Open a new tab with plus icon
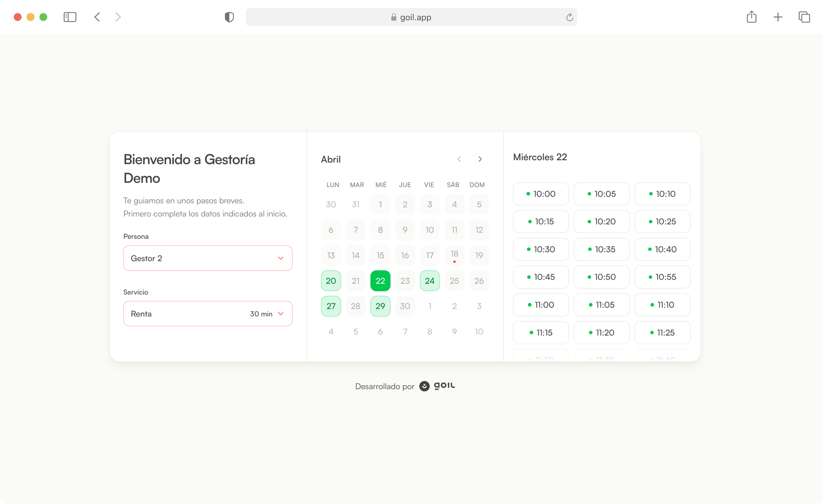823x504 pixels. pyautogui.click(x=778, y=17)
